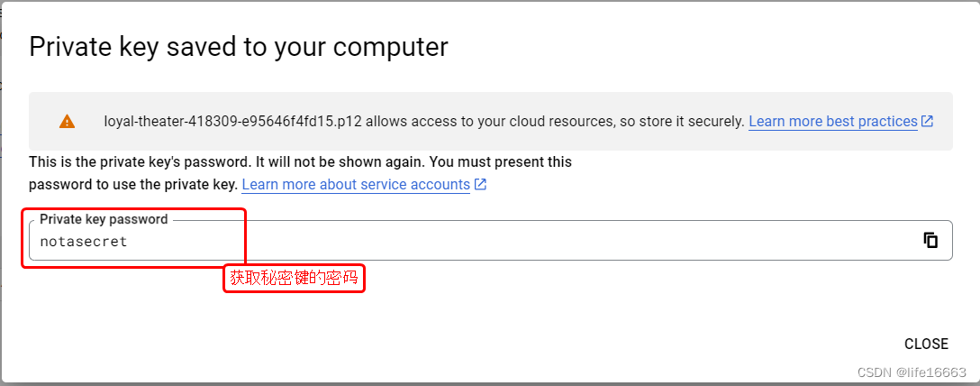980x386 pixels.
Task: Click the "notasecret" password value
Action: (x=84, y=242)
